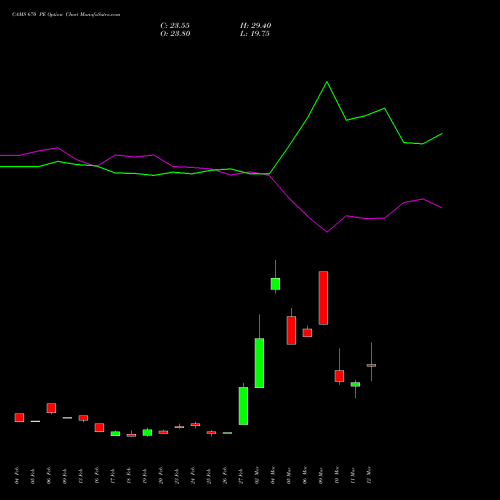Select the red candle for 05 Mar
Screen dimensions: 500x500
pos(291,330)
